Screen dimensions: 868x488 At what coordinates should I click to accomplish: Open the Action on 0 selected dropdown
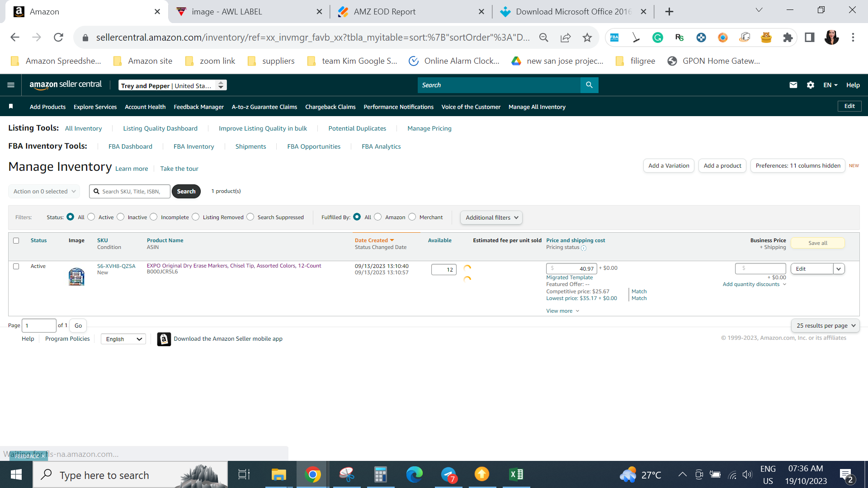pos(44,192)
